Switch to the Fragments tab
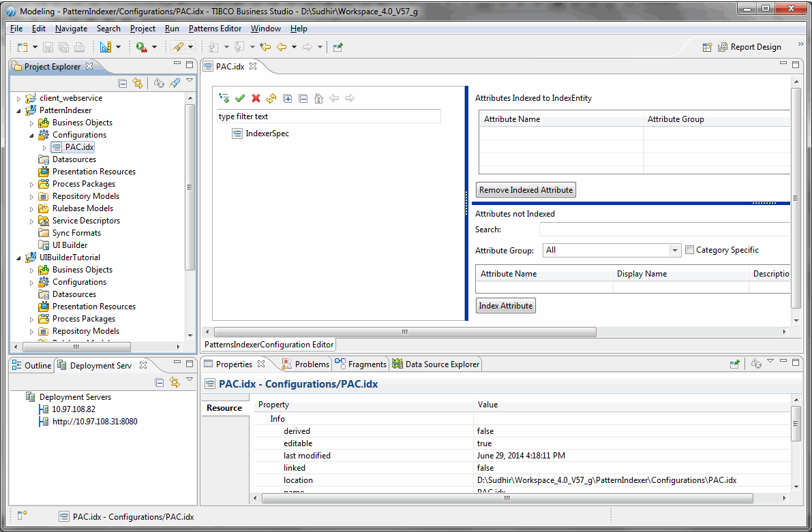Screen dimensions: 812x532 [x=361, y=364]
